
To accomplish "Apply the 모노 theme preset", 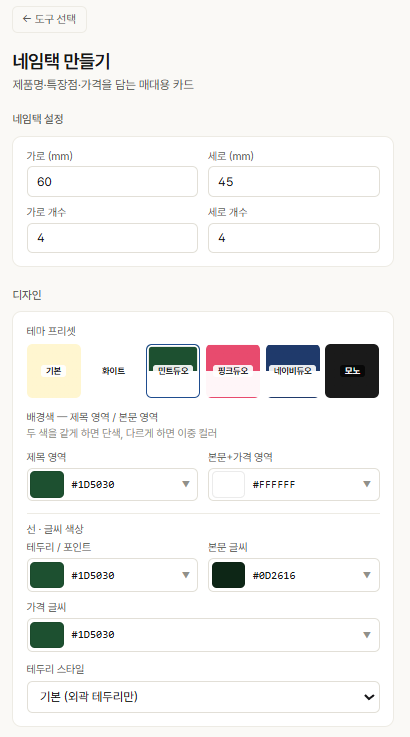I will pyautogui.click(x=352, y=371).
